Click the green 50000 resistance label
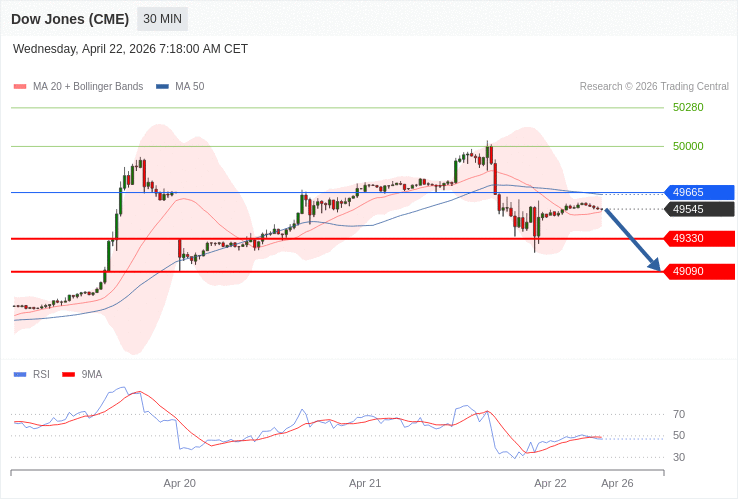This screenshot has width=738, height=500. 688,146
